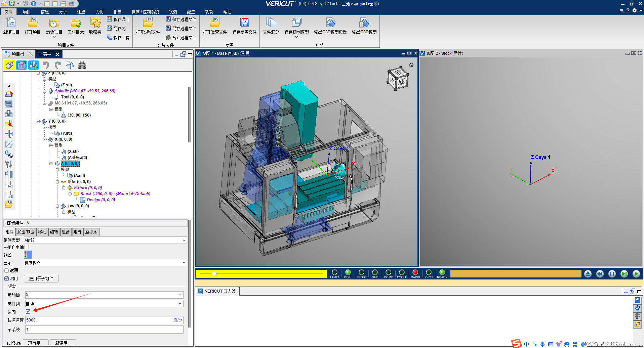Screen dimensions: 644x348
Task: Select the Stock (-200, 0, 0) tree item
Action: [115, 194]
